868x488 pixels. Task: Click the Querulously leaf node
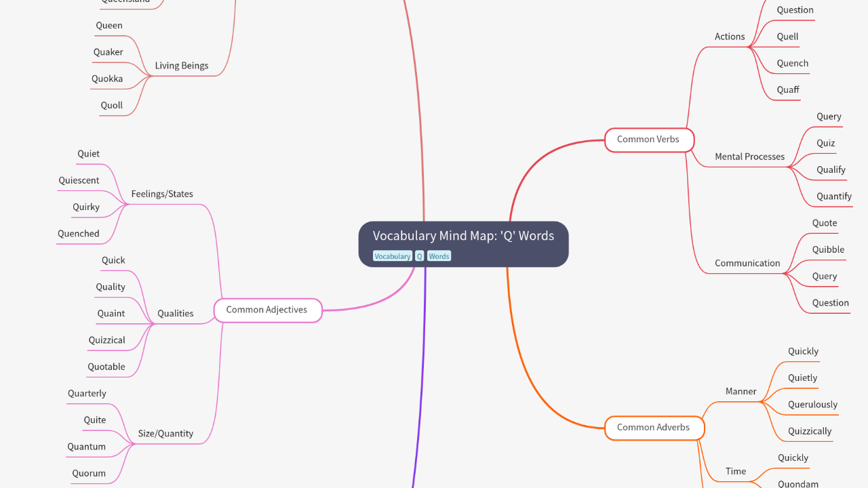pyautogui.click(x=812, y=405)
